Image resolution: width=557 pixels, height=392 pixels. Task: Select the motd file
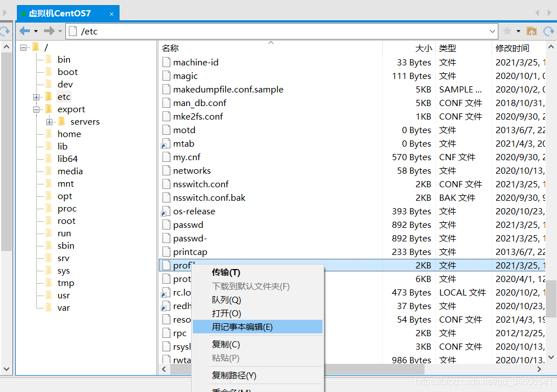click(184, 130)
